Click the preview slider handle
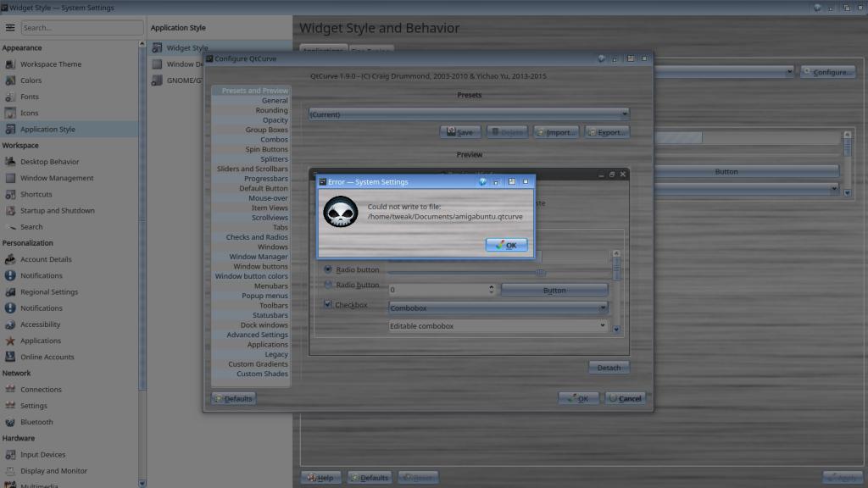The height and width of the screenshot is (488, 868). (x=541, y=273)
